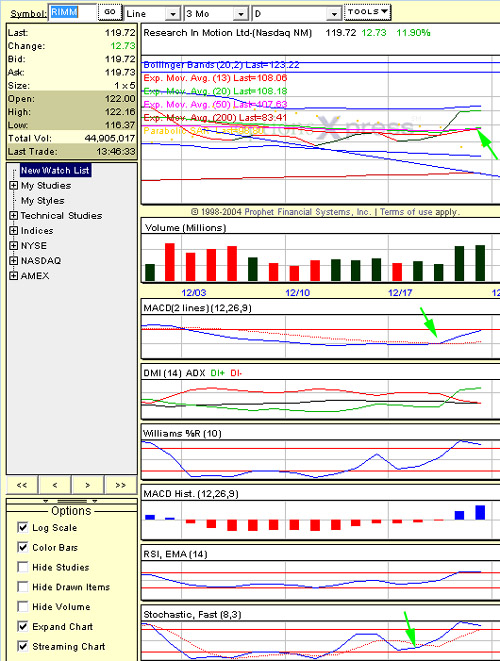Click the 12/17 date label
The width and height of the screenshot is (500, 661).
point(400,293)
